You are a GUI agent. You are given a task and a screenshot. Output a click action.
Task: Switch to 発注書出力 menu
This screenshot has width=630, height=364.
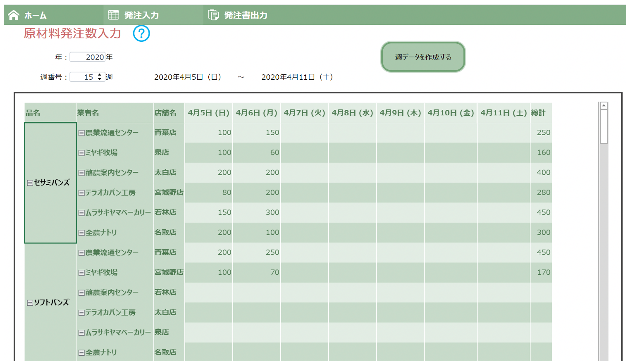click(x=246, y=15)
